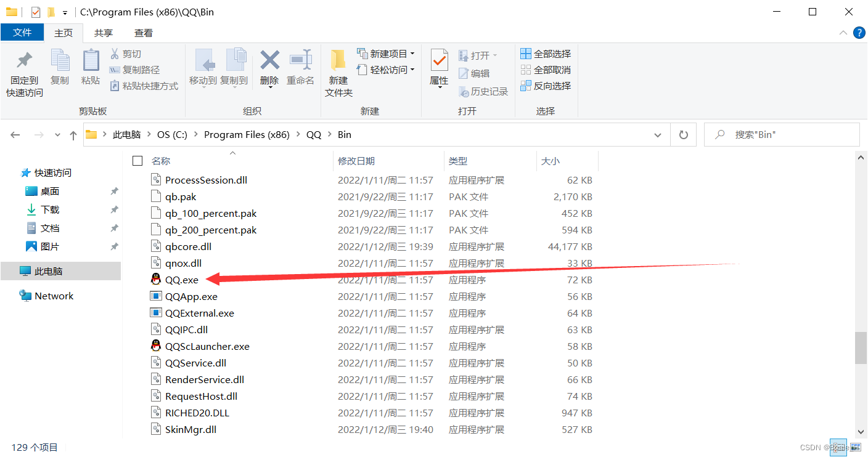Switch to large icons view in status bar

[856, 448]
